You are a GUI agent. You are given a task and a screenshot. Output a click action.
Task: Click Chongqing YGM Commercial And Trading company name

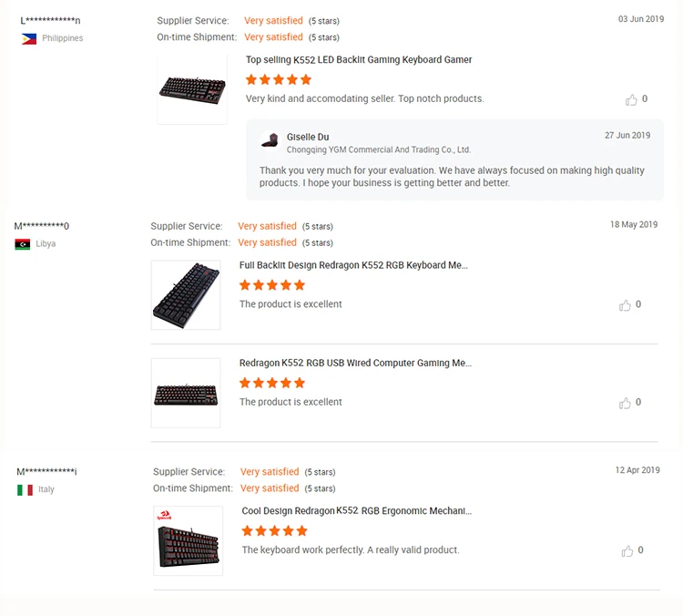[x=379, y=149]
